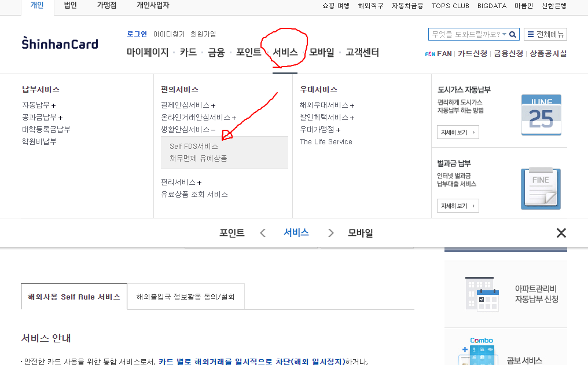Open 대학등록금납부 link

[x=46, y=129]
